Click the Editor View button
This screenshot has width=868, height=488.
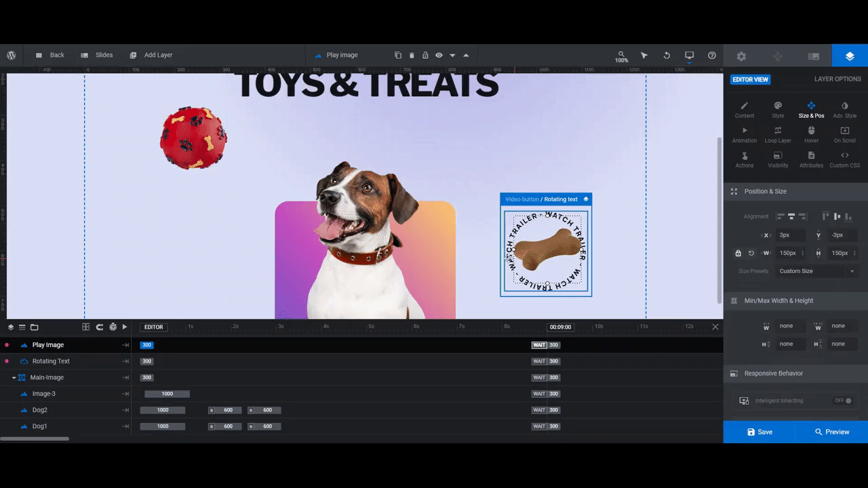pos(750,79)
